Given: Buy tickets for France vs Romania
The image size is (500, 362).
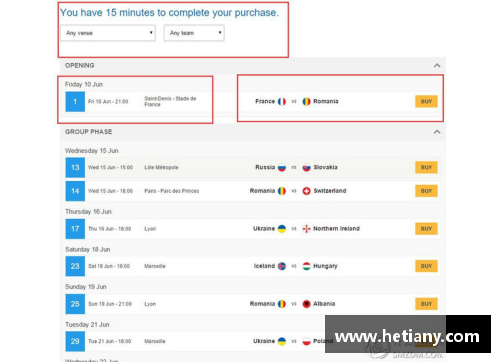Looking at the screenshot, I should click(x=426, y=101).
